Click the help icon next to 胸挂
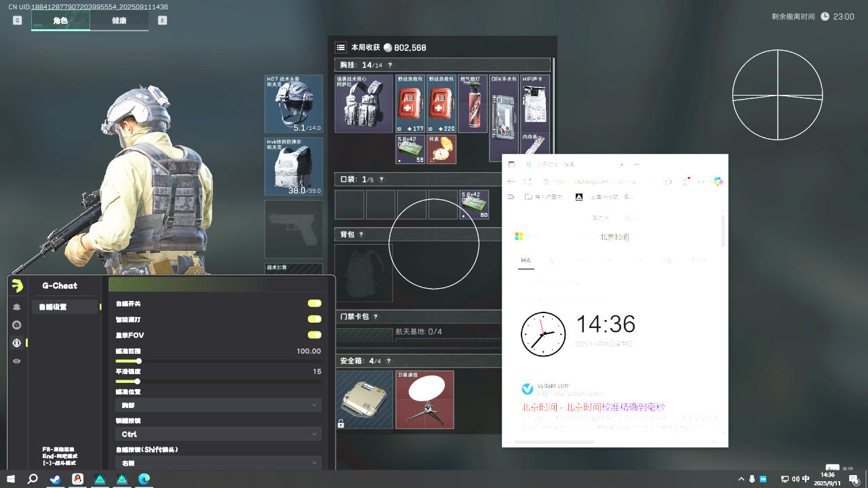This screenshot has height=488, width=868. [x=390, y=65]
